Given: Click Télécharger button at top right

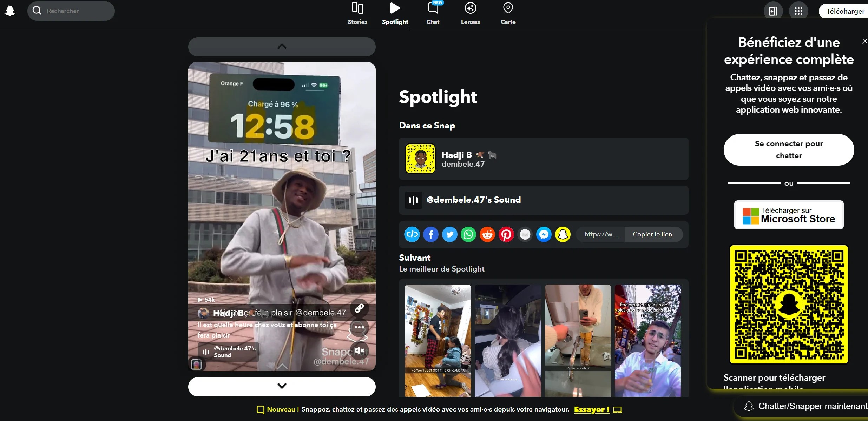Looking at the screenshot, I should click(x=844, y=11).
